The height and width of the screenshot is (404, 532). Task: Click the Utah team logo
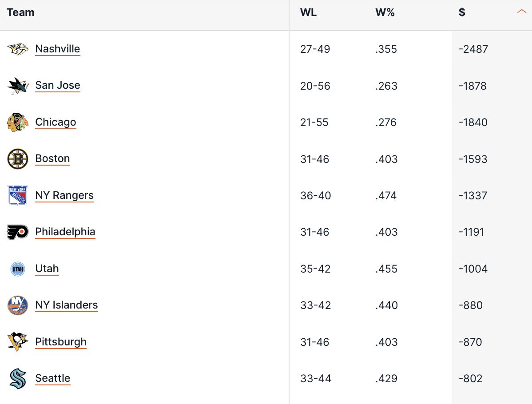pos(18,269)
